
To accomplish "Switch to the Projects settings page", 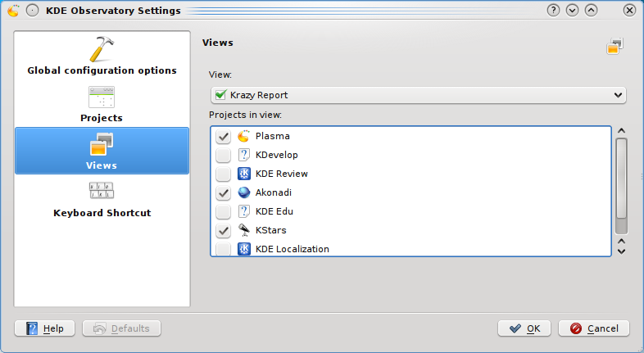I will (102, 103).
